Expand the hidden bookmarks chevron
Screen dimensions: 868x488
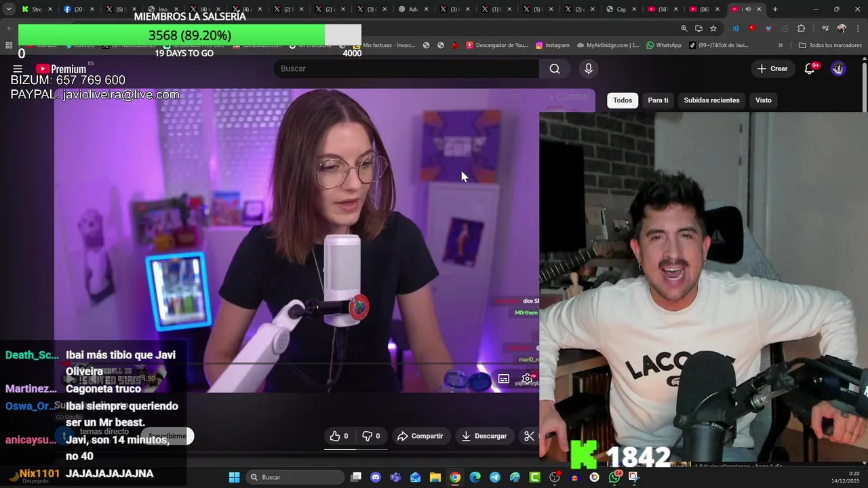[781, 45]
